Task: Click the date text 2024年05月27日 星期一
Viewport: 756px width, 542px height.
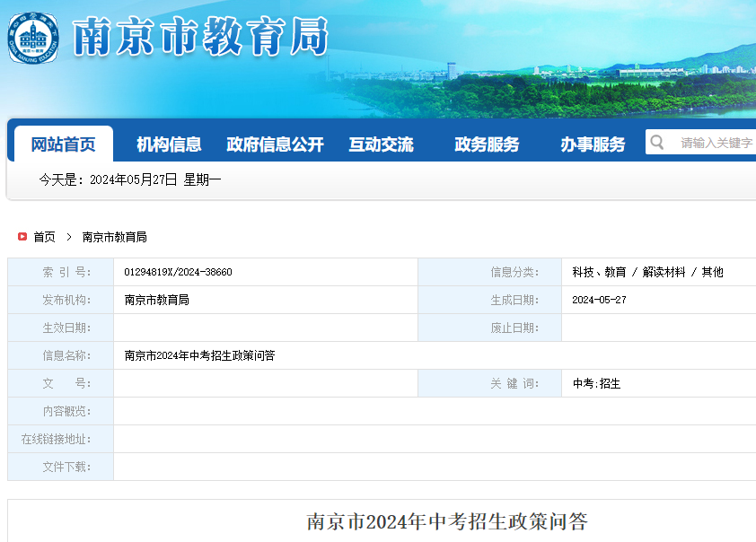Action: point(155,179)
